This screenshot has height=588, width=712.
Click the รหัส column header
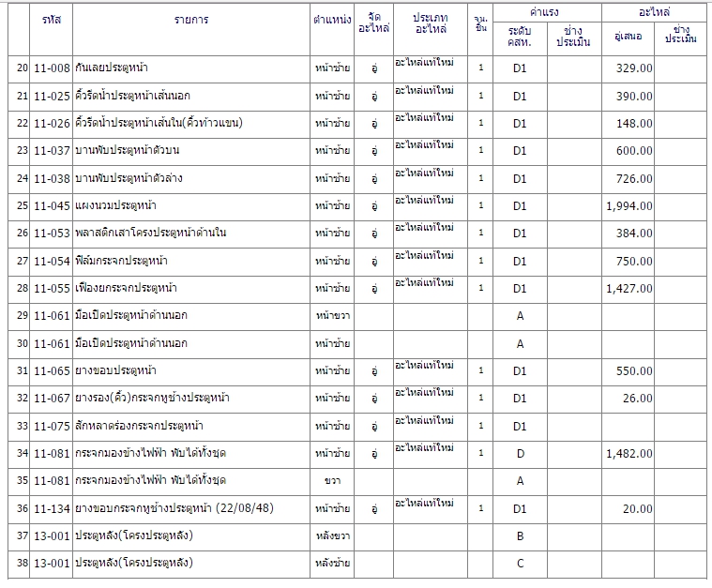52,20
